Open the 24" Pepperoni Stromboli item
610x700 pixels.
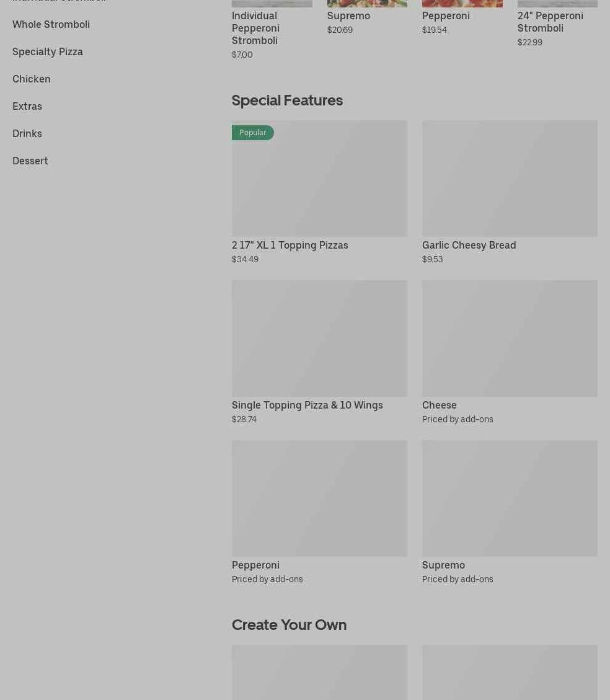[550, 22]
